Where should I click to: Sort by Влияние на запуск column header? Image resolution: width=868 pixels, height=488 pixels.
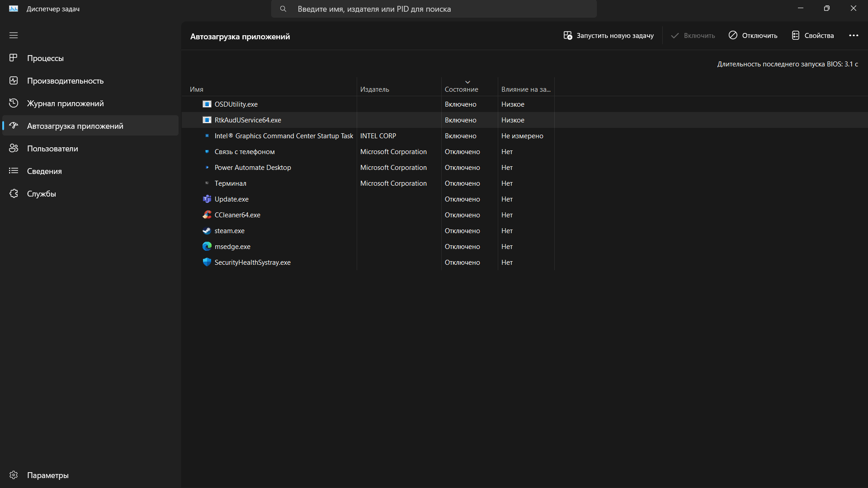[526, 87]
